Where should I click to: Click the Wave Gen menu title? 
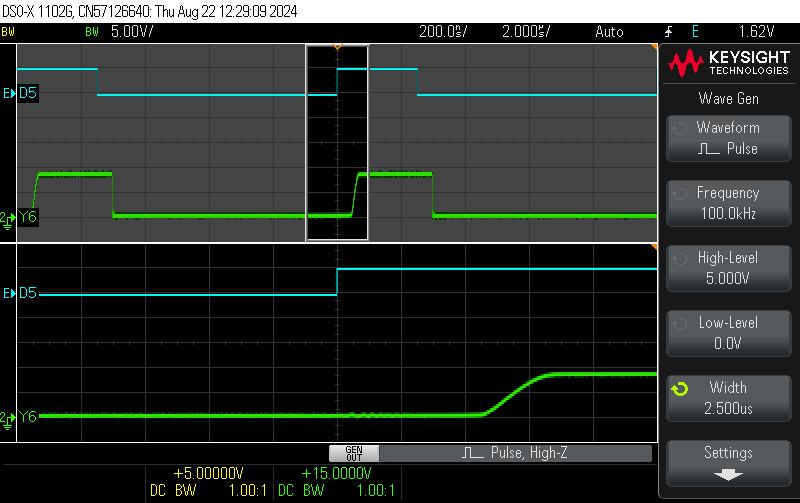[727, 98]
